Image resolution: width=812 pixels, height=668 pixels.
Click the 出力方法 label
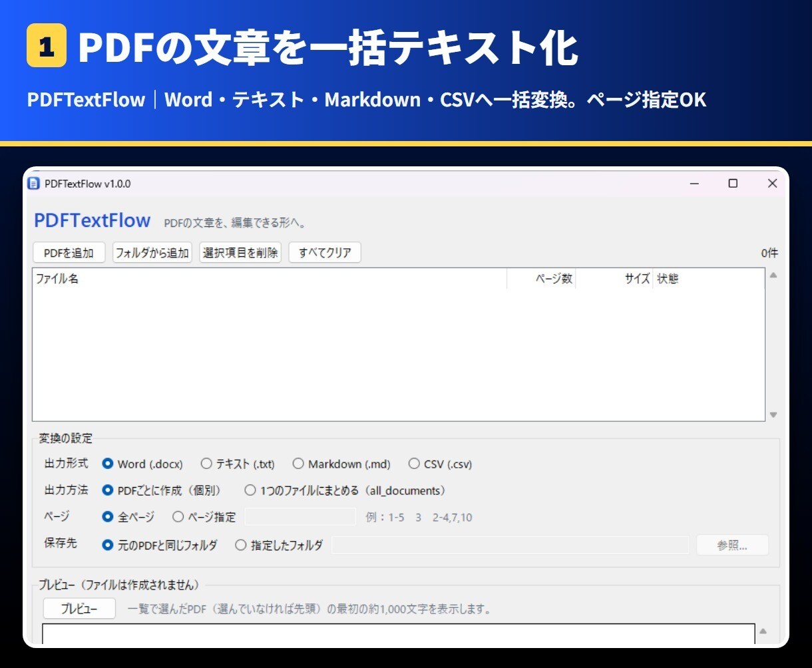66,490
